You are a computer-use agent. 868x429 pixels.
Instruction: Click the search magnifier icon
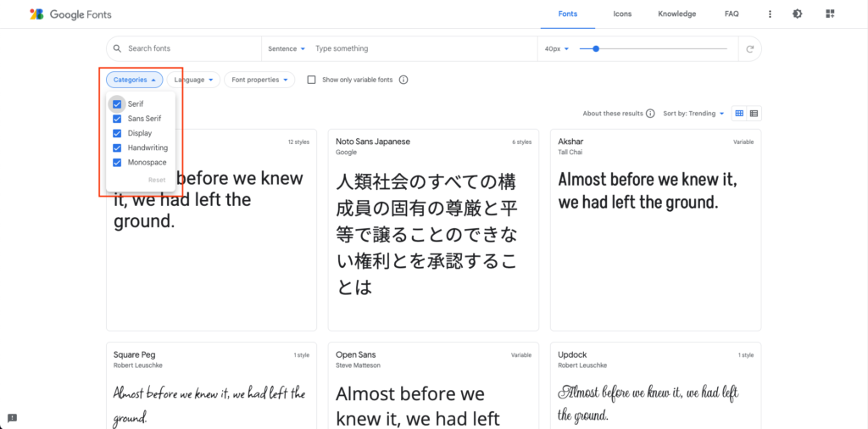117,48
